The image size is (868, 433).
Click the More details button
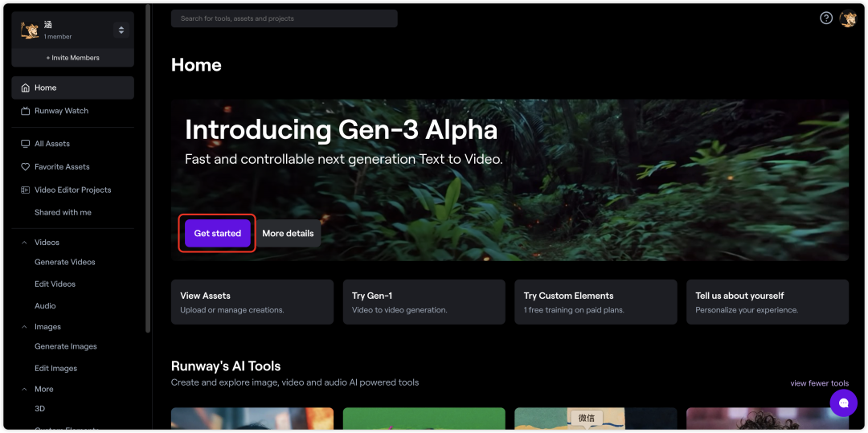click(288, 233)
